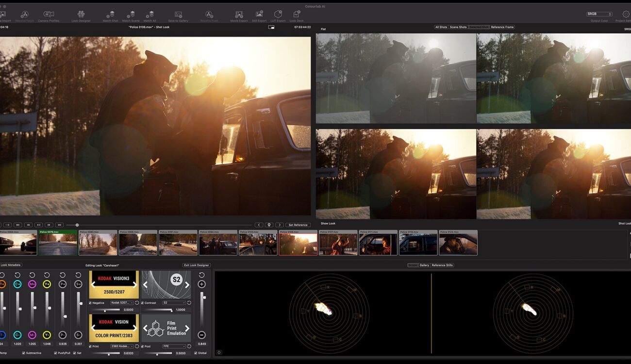Toggle the Contrast checkbox

[x=143, y=303]
